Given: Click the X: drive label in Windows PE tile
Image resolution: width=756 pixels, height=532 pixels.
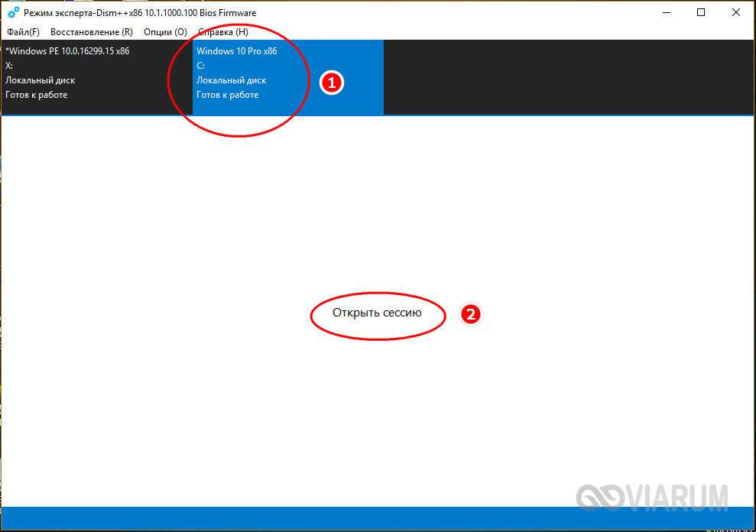Looking at the screenshot, I should (9, 66).
